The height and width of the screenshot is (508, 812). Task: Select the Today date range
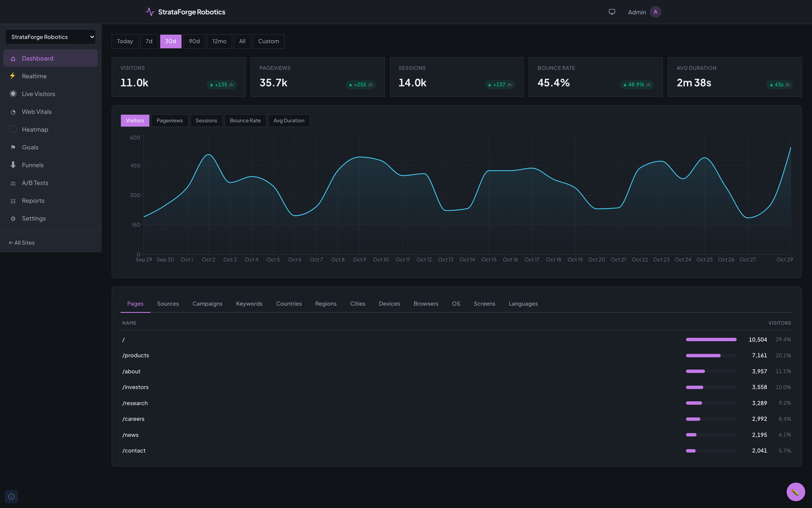[125, 41]
